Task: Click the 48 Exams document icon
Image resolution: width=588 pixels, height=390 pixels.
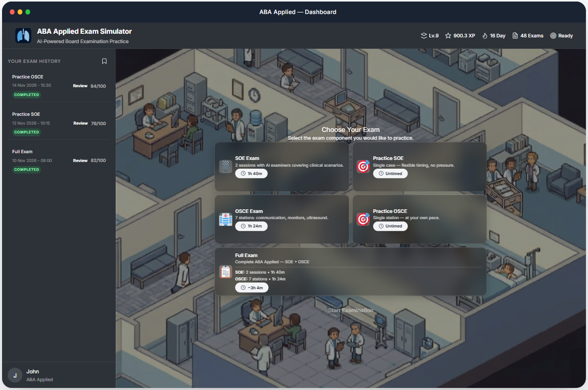Action: tap(515, 36)
